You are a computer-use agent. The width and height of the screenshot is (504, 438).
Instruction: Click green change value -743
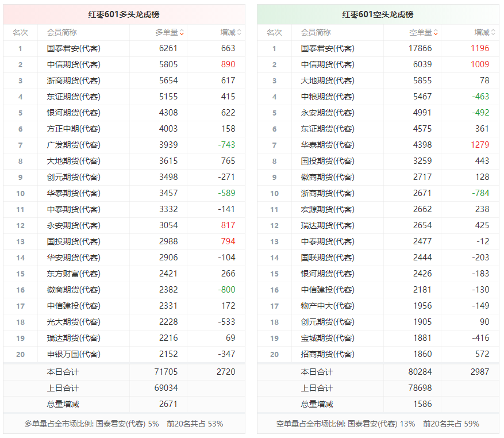[x=226, y=145]
